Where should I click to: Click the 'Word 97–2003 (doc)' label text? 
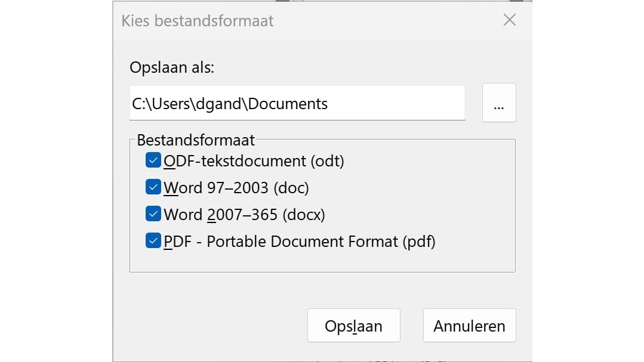coord(236,188)
